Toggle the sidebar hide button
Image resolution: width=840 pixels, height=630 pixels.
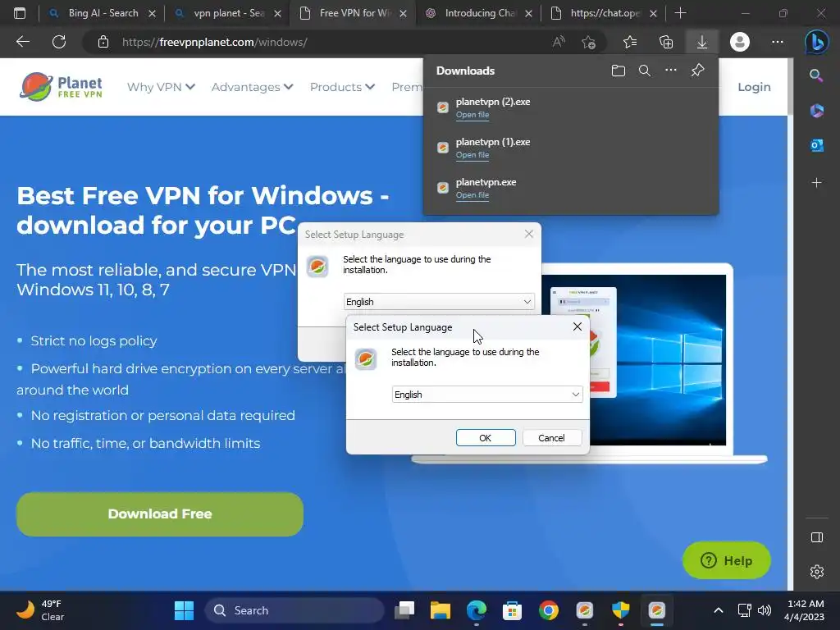pos(816,537)
